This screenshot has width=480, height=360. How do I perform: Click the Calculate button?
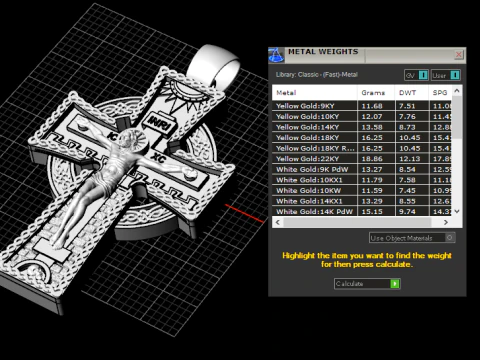[x=367, y=284]
